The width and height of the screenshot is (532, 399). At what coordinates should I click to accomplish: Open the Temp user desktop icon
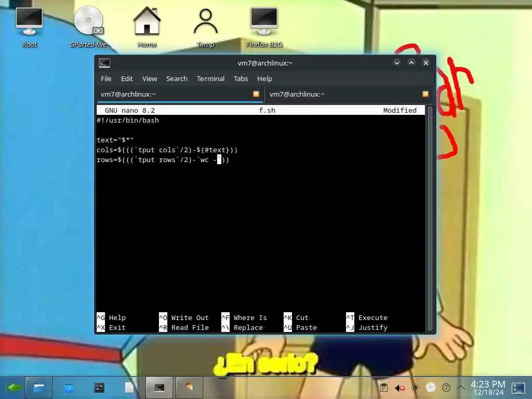click(x=206, y=27)
